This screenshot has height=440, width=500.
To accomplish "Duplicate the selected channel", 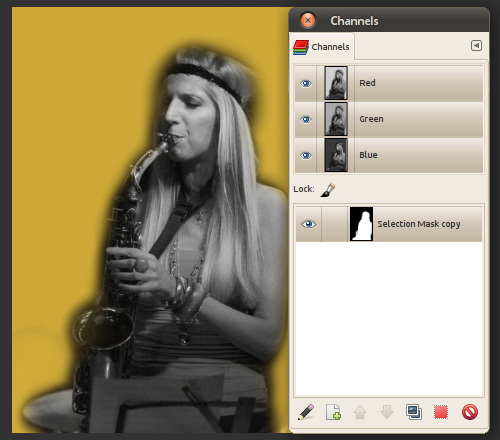I will [414, 412].
